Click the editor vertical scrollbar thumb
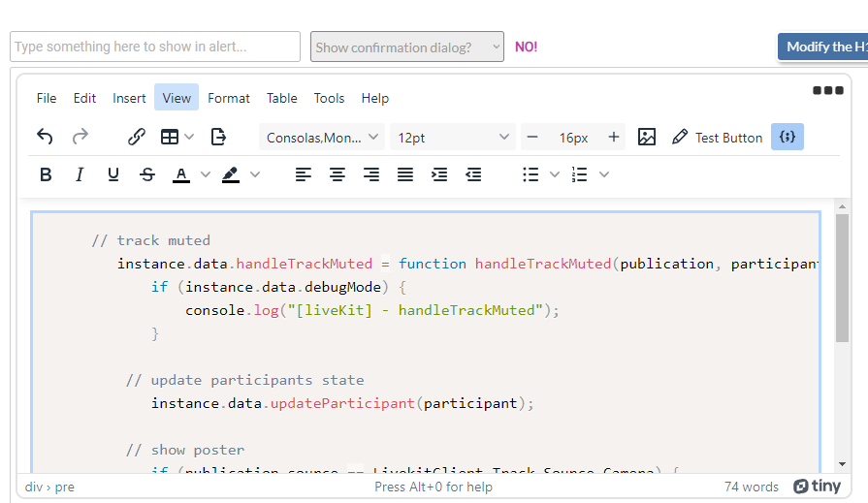 point(842,278)
